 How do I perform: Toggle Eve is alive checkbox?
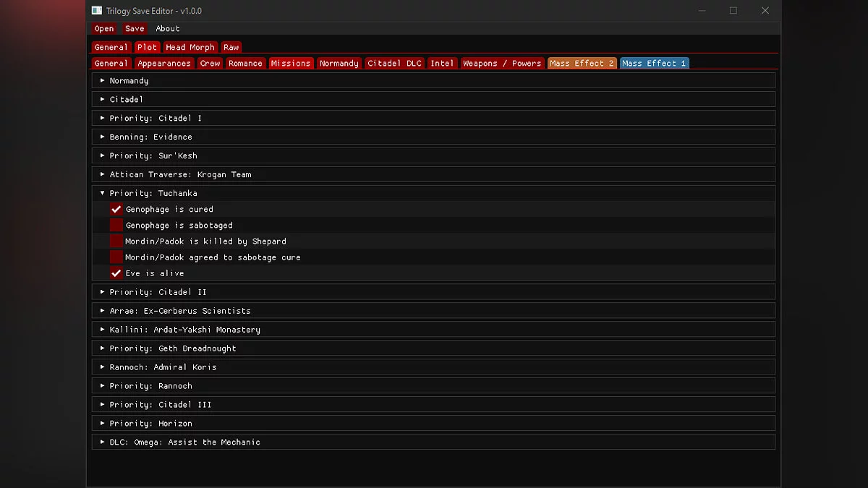116,273
